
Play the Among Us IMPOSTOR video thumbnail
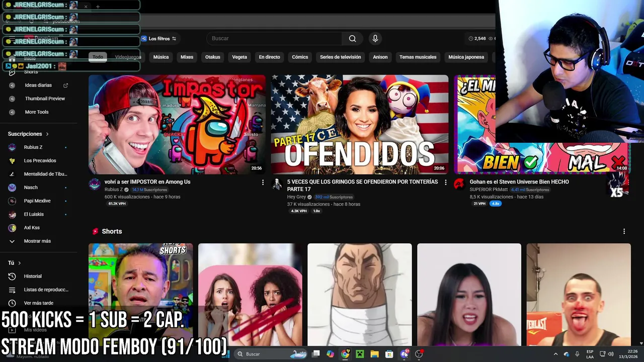point(177,124)
